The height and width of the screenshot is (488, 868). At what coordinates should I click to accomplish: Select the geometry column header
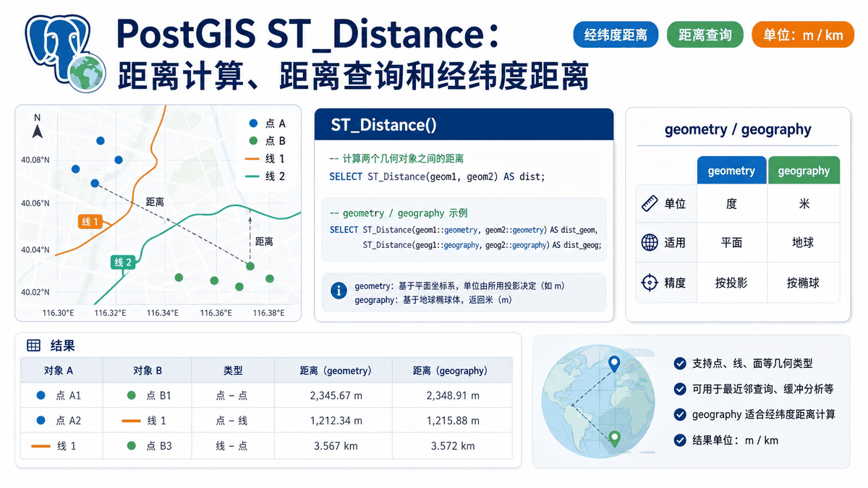point(731,171)
